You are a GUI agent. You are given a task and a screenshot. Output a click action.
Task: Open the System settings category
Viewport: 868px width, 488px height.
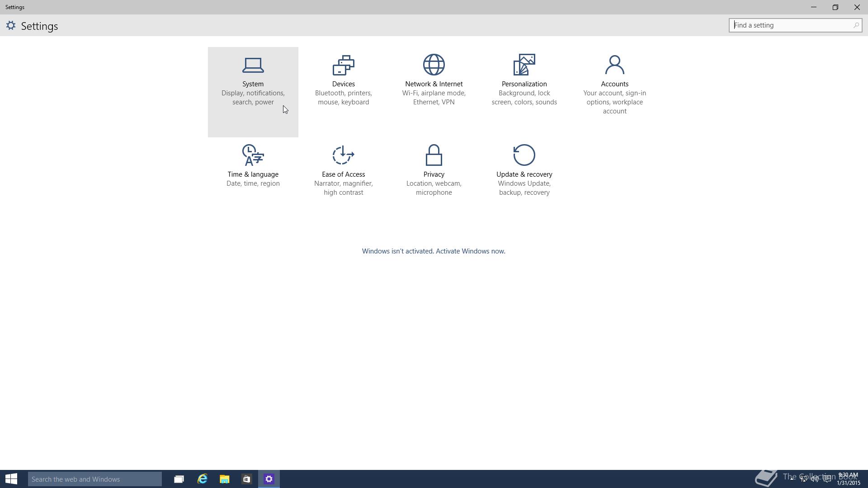pos(253,92)
